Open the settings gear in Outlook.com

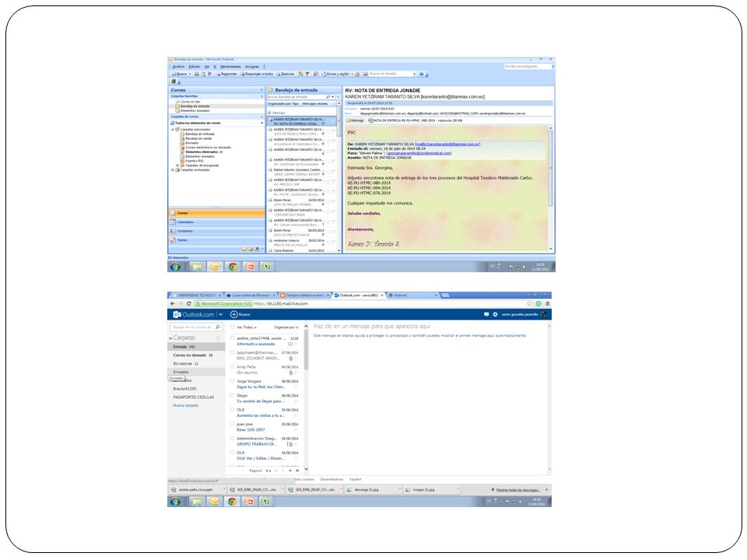(495, 314)
